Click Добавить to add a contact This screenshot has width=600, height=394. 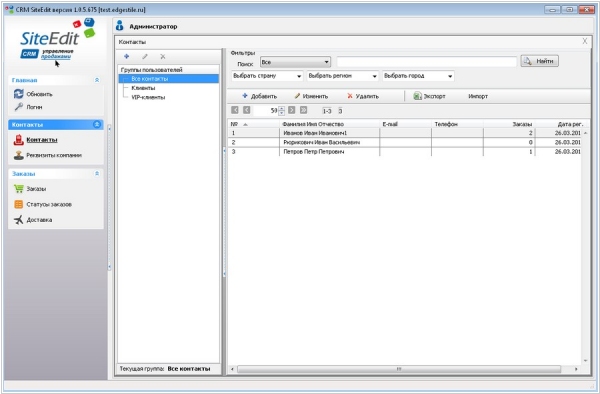259,96
